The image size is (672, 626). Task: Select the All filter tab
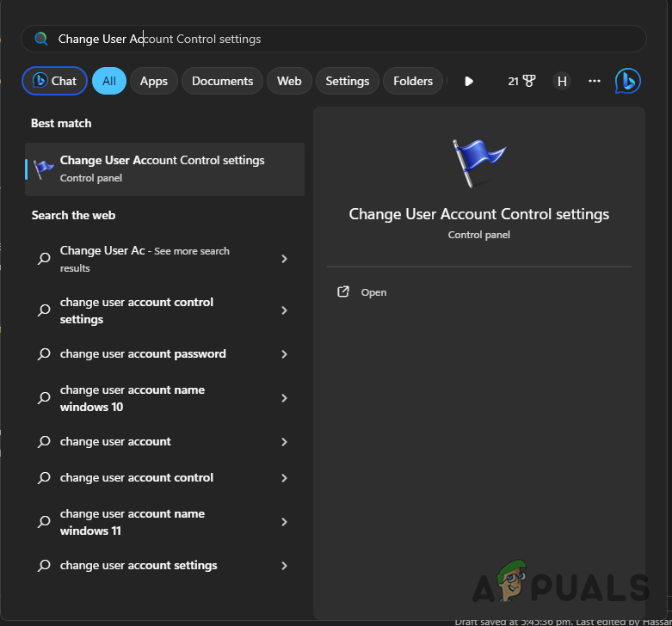click(x=109, y=81)
